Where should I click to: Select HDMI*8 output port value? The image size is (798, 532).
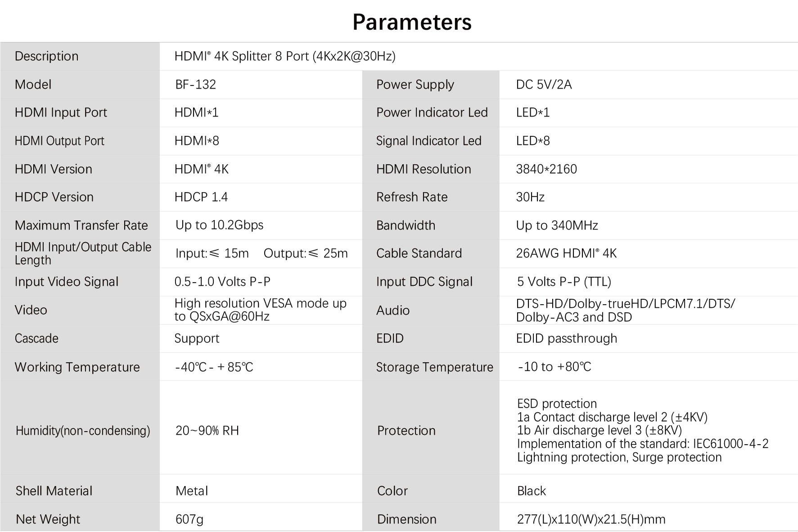[x=197, y=141]
